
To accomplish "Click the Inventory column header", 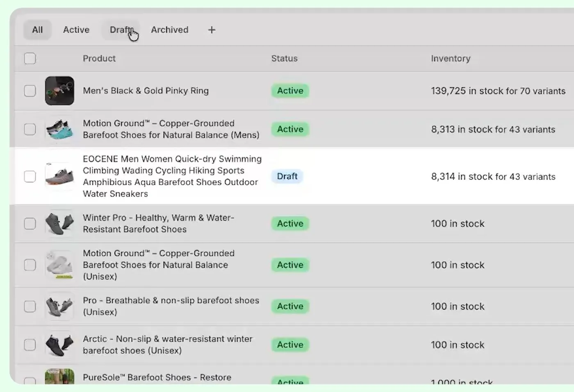I will click(x=451, y=59).
